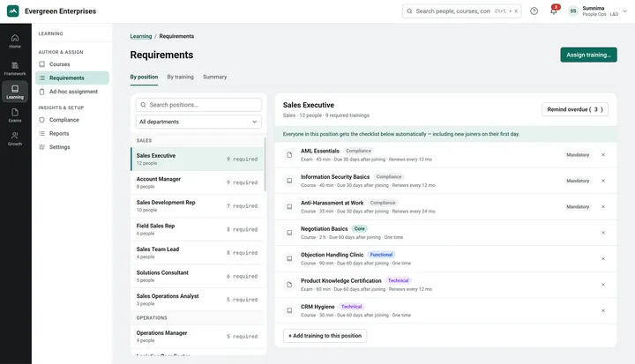635x364 pixels.
Task: Open Growth in the left rail
Action: coord(15,138)
